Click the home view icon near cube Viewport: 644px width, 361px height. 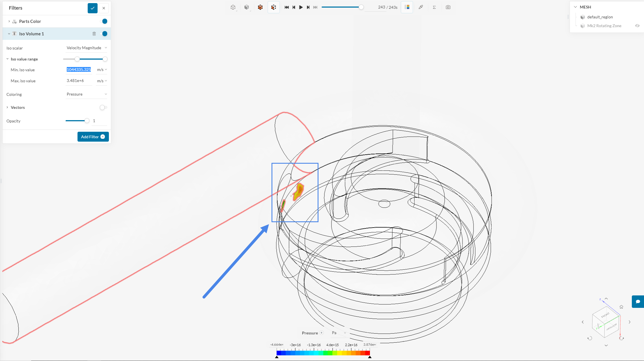click(x=621, y=307)
